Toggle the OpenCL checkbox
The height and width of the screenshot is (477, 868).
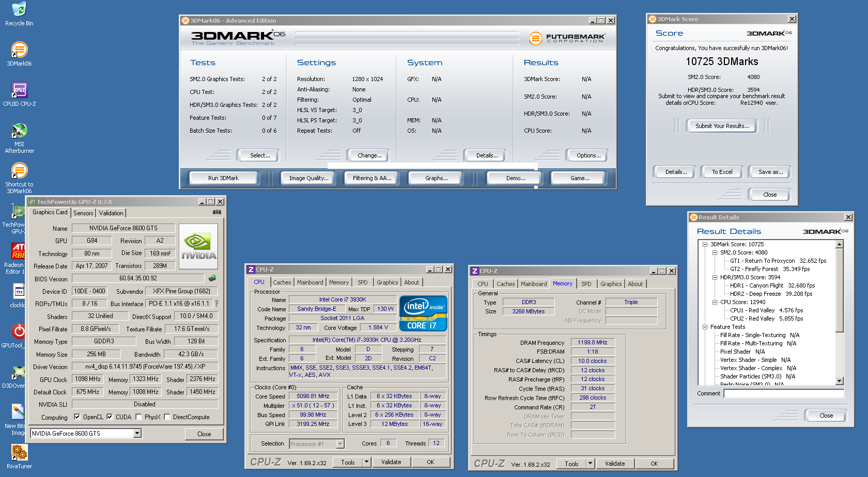pos(77,417)
